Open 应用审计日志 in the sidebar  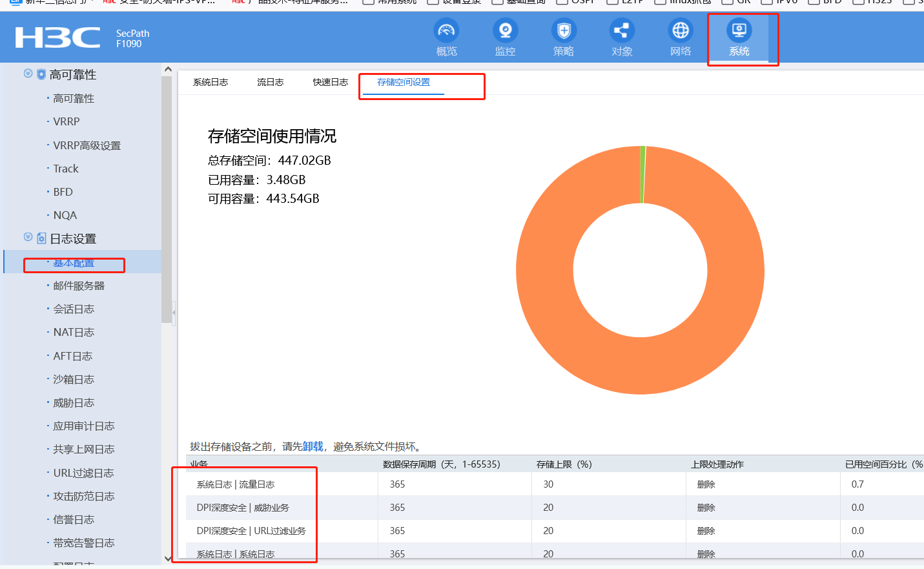tap(84, 426)
